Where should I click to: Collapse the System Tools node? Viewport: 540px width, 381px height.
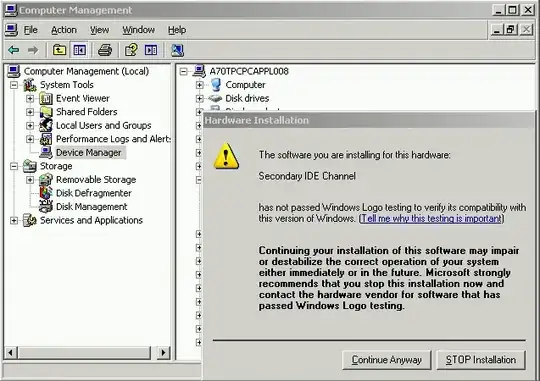pyautogui.click(x=14, y=85)
